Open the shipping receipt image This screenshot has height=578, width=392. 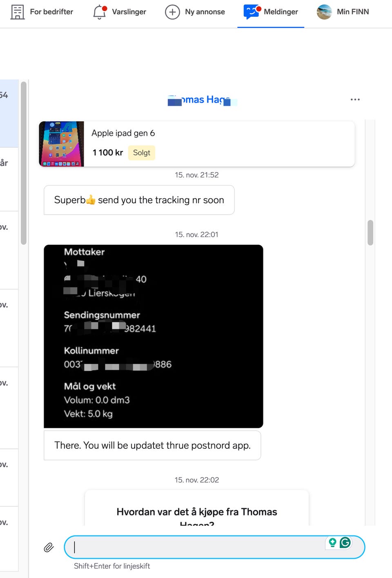tap(154, 336)
